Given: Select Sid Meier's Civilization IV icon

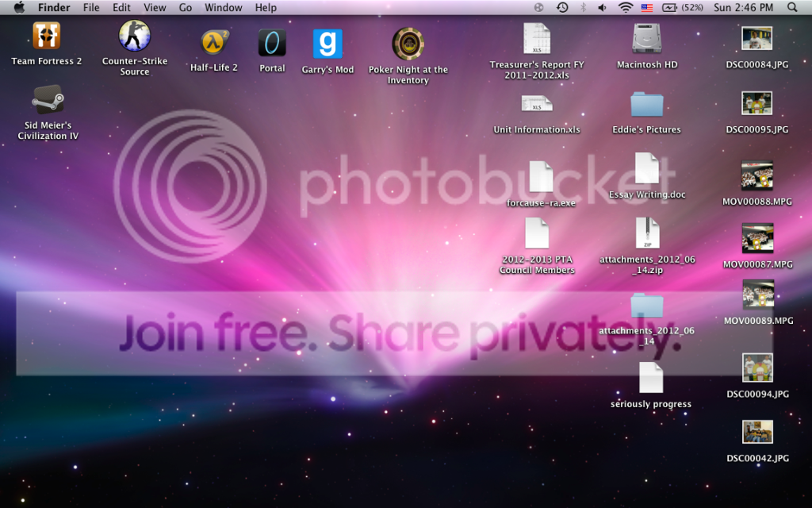Looking at the screenshot, I should 48,99.
